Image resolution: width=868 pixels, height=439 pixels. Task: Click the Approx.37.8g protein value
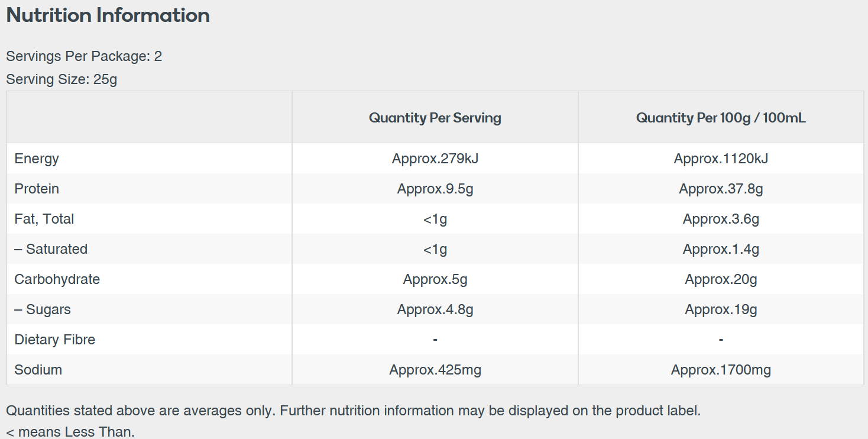pyautogui.click(x=721, y=189)
